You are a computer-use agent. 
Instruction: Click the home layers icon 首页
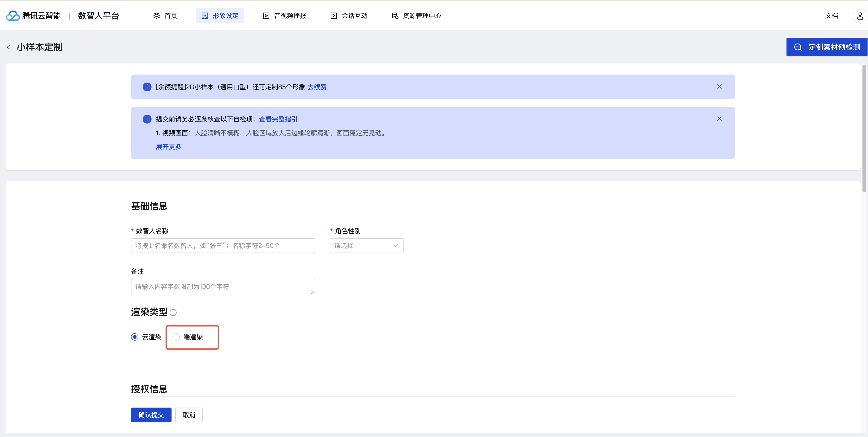pyautogui.click(x=156, y=16)
